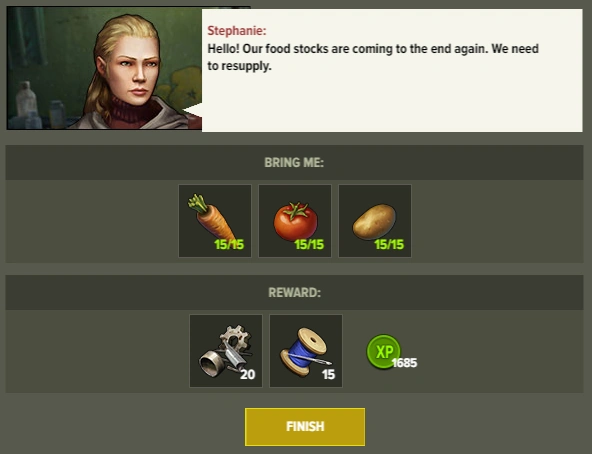The height and width of the screenshot is (454, 592).
Task: Click the thread reward quantity 15
Action: pyautogui.click(x=328, y=374)
